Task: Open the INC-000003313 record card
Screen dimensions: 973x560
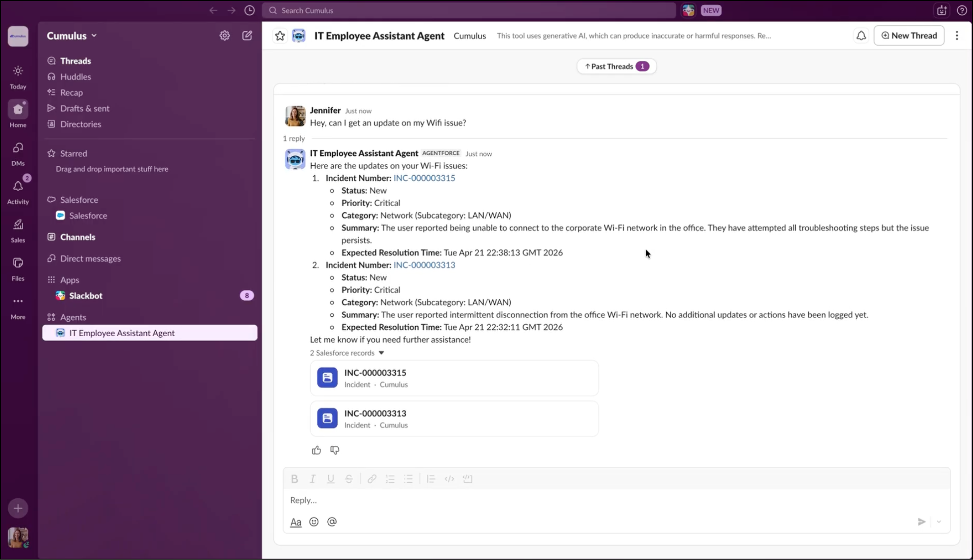Action: tap(454, 419)
